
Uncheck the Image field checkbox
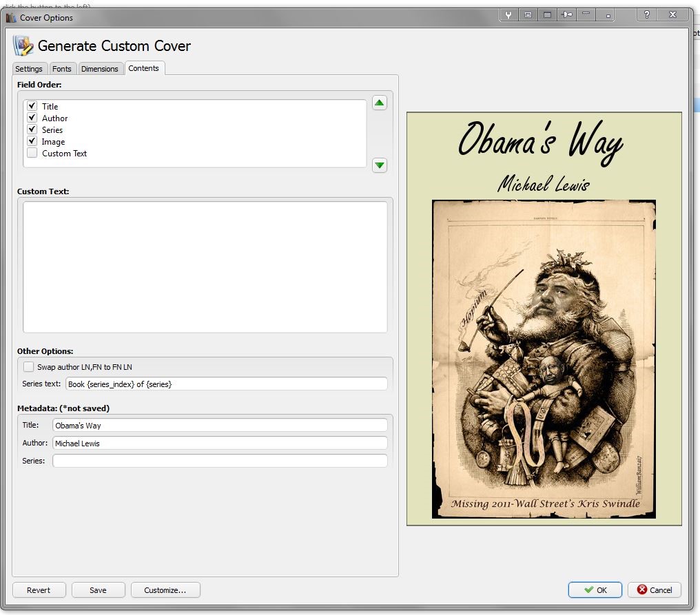pos(32,141)
